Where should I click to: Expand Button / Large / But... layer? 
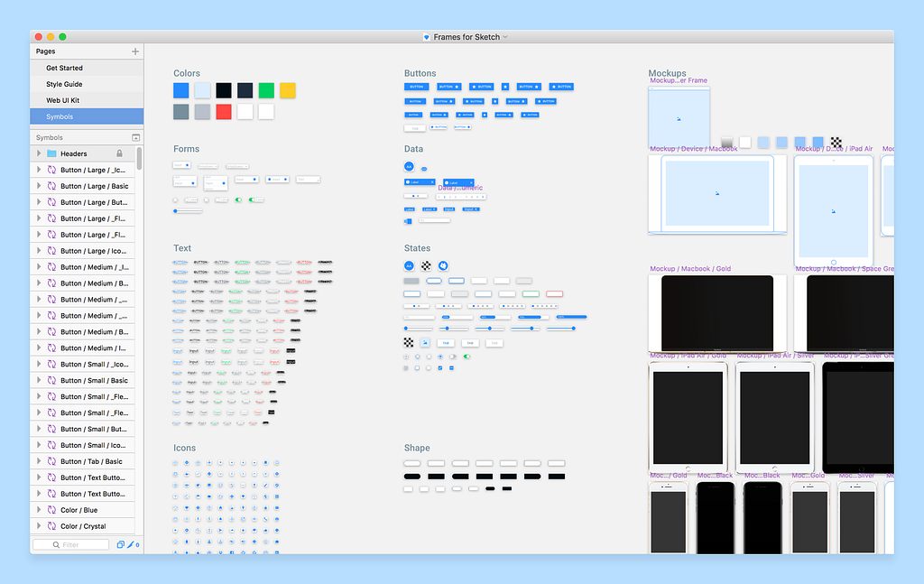[x=38, y=202]
